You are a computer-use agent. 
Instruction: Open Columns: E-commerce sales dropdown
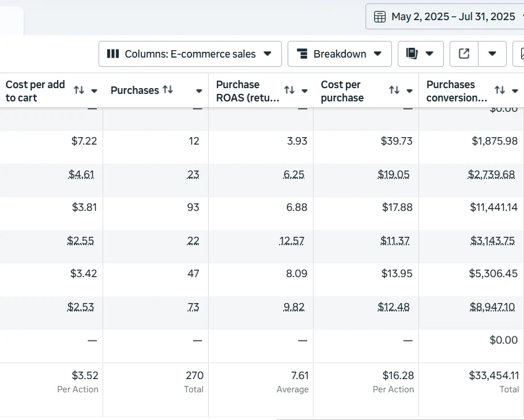pos(190,54)
